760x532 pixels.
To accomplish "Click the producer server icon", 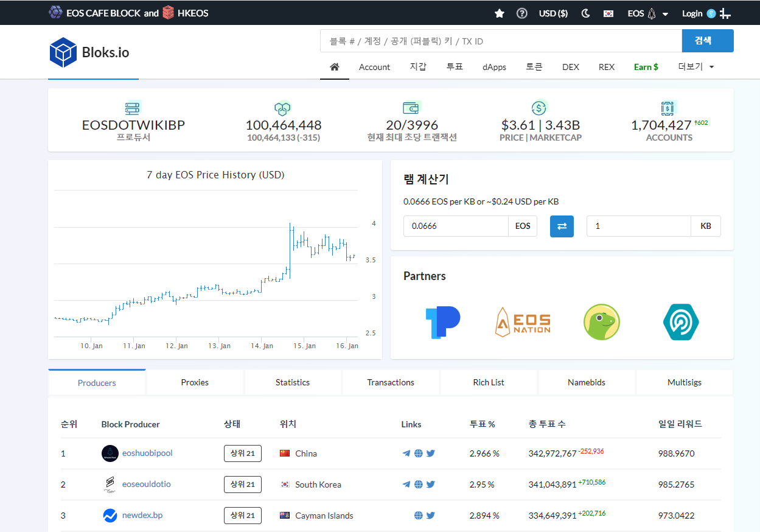I will (133, 108).
